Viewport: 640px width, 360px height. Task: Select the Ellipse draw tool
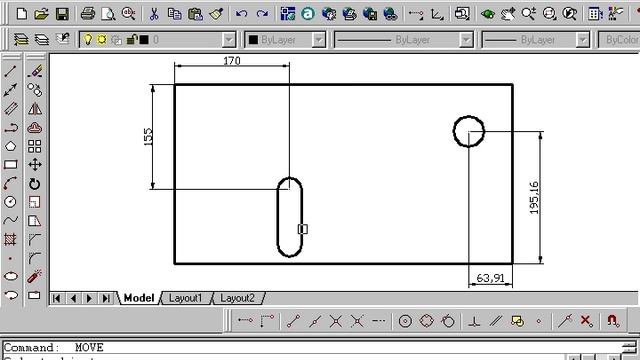pyautogui.click(x=11, y=276)
